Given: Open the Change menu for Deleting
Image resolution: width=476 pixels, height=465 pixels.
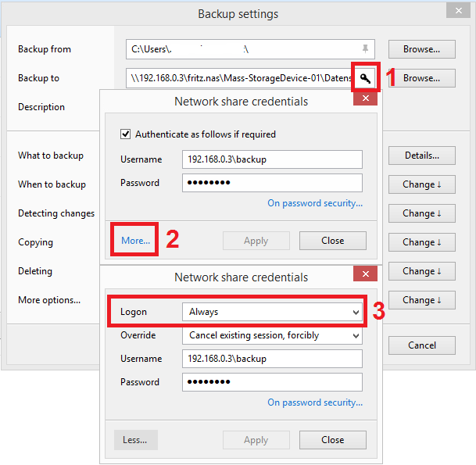Looking at the screenshot, I should (x=422, y=271).
